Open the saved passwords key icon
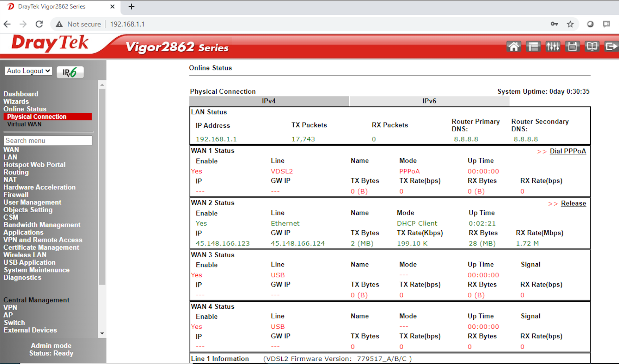The image size is (619, 364). point(554,24)
